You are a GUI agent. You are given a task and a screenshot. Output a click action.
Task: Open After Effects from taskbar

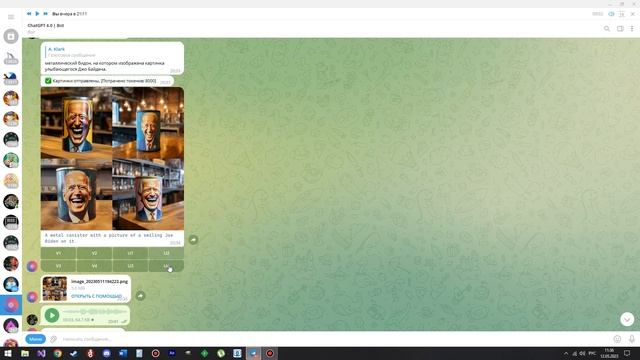172,353
